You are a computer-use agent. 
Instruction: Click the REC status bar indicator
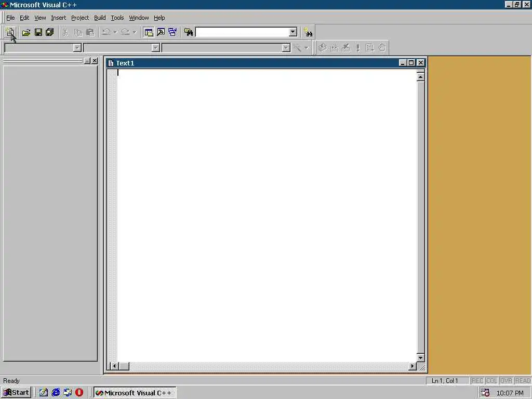pyautogui.click(x=477, y=381)
